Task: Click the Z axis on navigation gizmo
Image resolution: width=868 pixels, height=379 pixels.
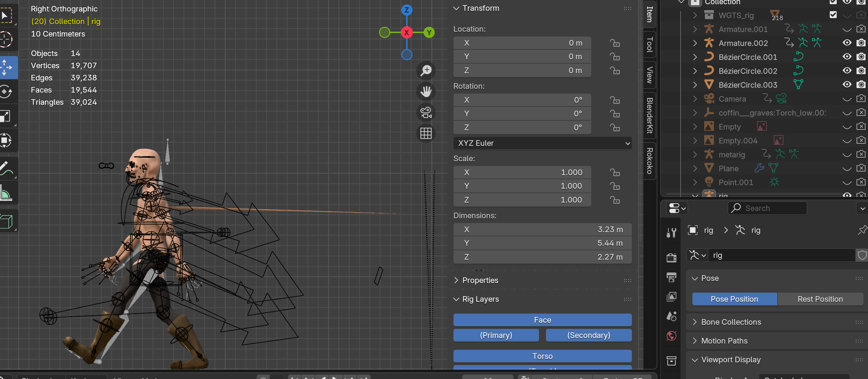Action: point(407,10)
